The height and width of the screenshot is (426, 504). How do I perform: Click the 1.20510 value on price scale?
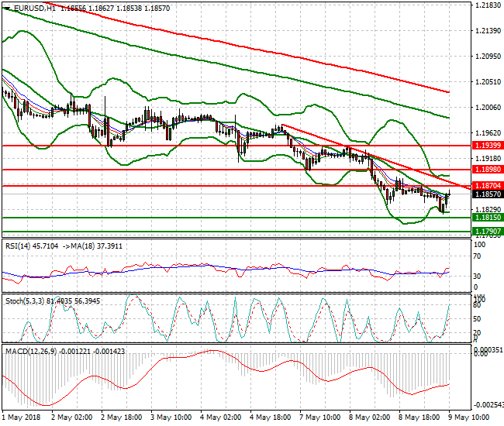(x=486, y=82)
